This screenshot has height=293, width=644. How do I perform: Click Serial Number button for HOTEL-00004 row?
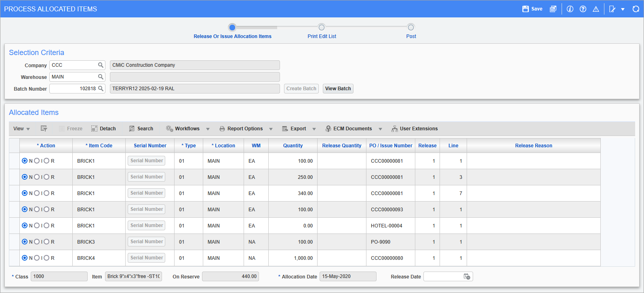pyautogui.click(x=147, y=225)
